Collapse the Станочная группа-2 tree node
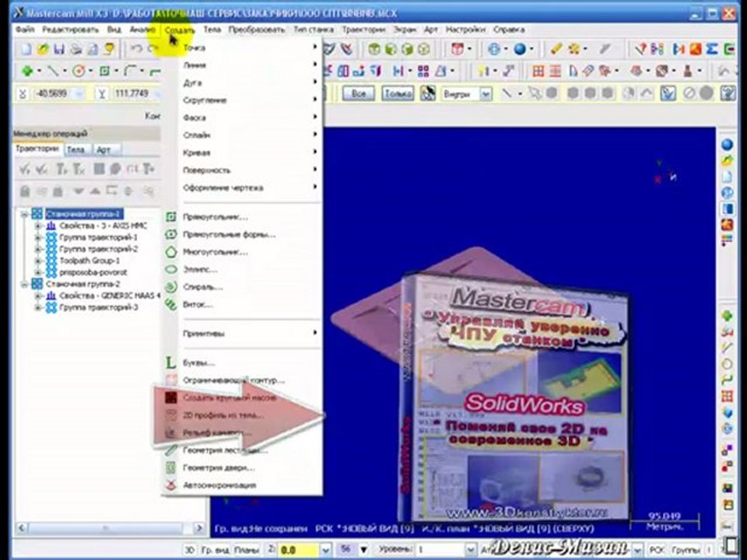Image resolution: width=747 pixels, height=560 pixels. coord(24,285)
